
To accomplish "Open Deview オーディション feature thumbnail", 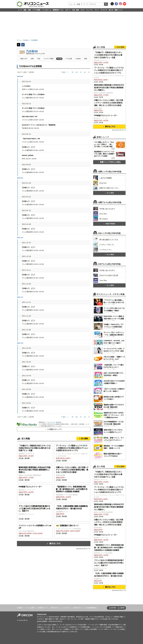I will tap(98, 415).
